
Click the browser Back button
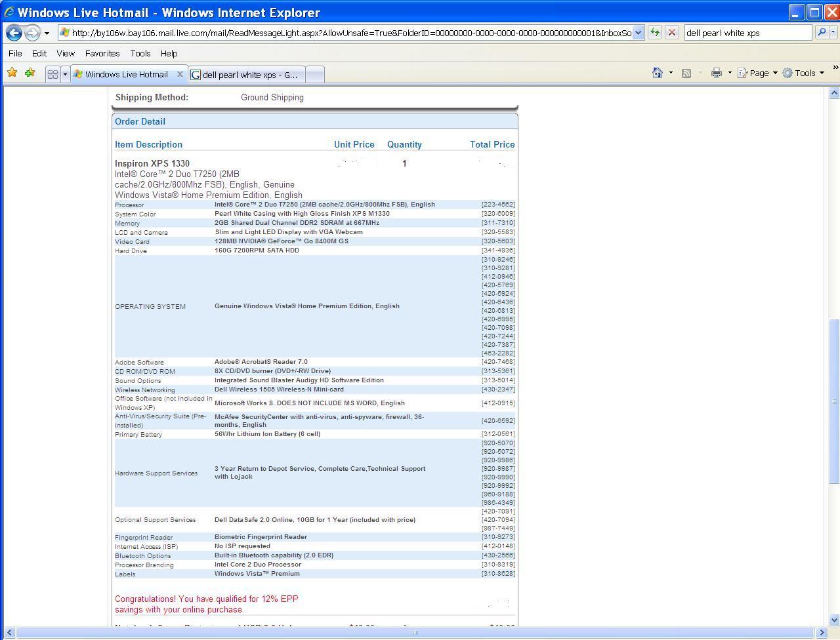[14, 33]
